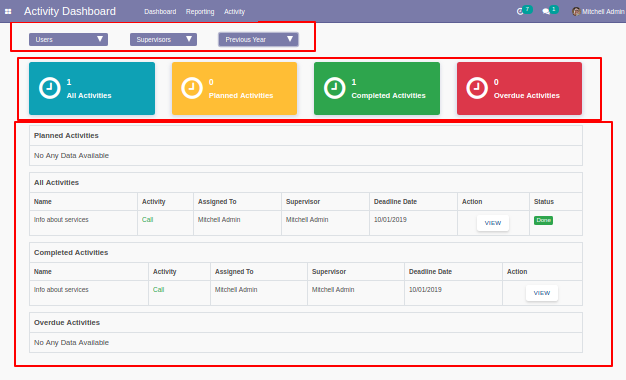Image resolution: width=626 pixels, height=380 pixels.
Task: Click the Activity Dashboard title
Action: click(70, 12)
